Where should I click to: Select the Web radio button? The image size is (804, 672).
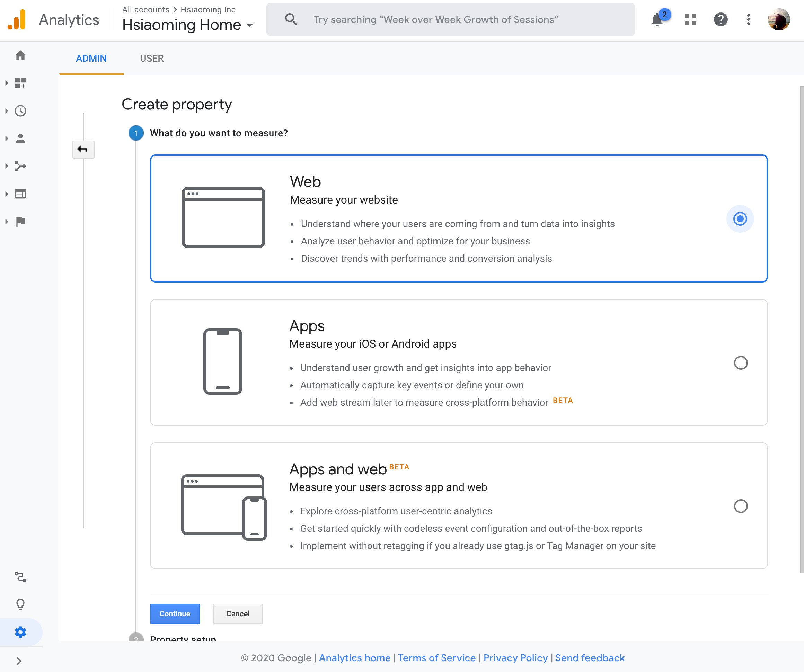(x=740, y=219)
